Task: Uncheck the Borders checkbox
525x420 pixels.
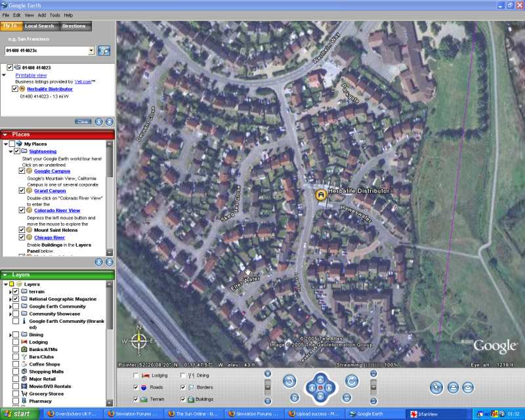Action: [183, 387]
